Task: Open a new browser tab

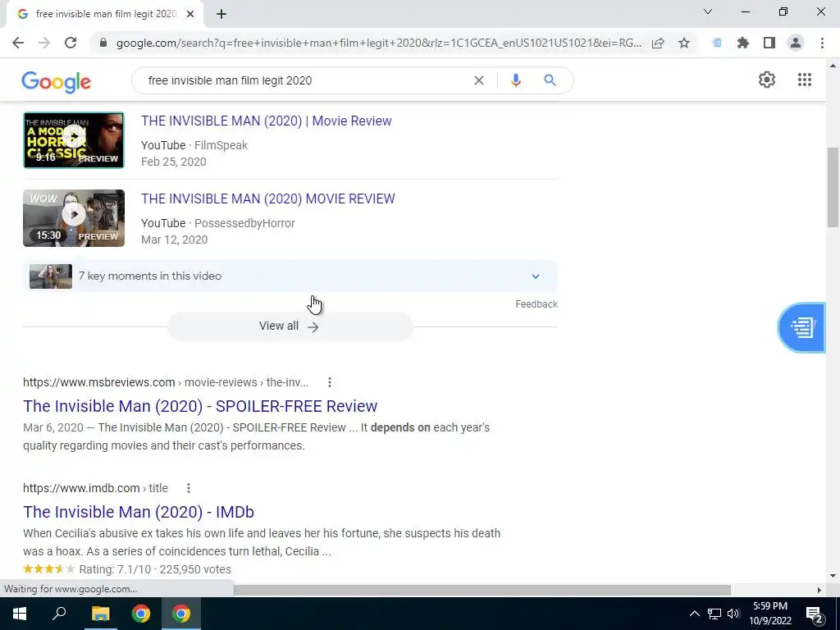Action: coord(221,14)
